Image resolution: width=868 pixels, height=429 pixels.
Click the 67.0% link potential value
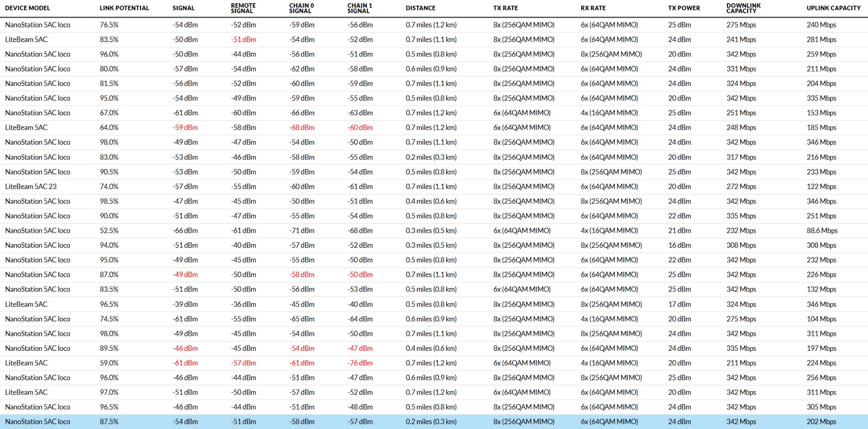(109, 113)
